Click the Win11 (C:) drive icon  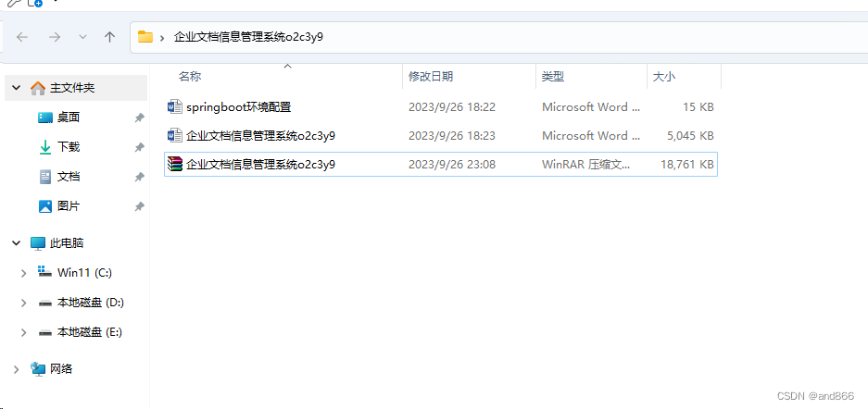44,272
